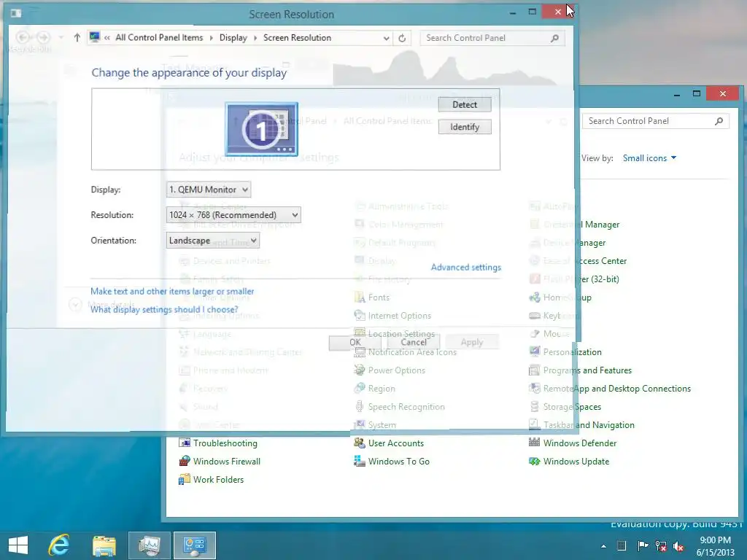The height and width of the screenshot is (560, 747).
Task: Open Taskbar and Navigation text label
Action: point(589,425)
